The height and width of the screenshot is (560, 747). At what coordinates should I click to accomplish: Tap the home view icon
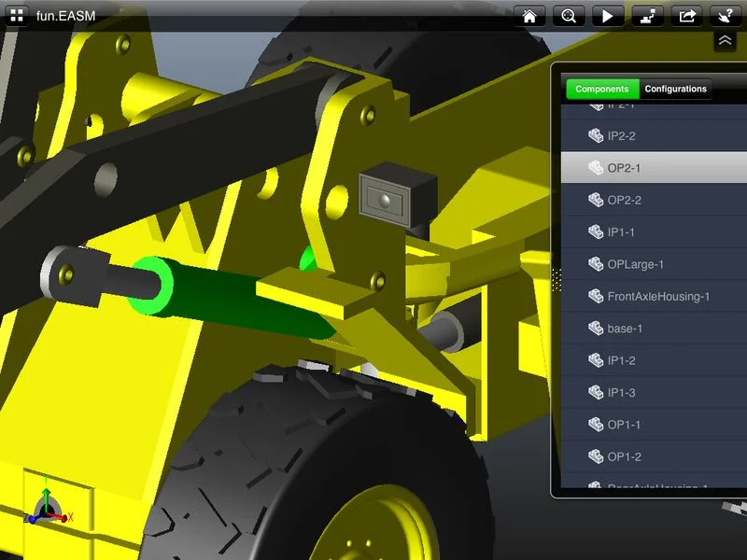(x=529, y=16)
